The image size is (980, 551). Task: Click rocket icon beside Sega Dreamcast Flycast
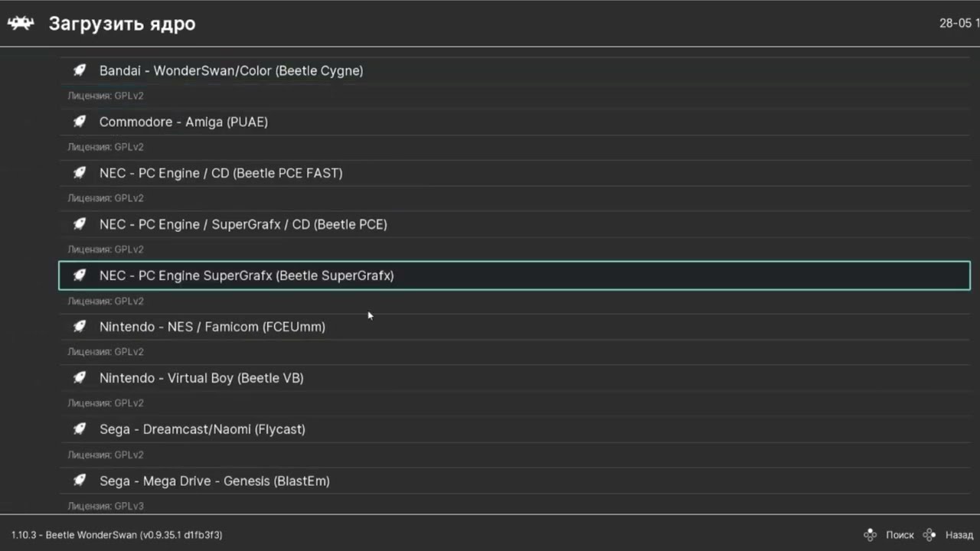80,429
